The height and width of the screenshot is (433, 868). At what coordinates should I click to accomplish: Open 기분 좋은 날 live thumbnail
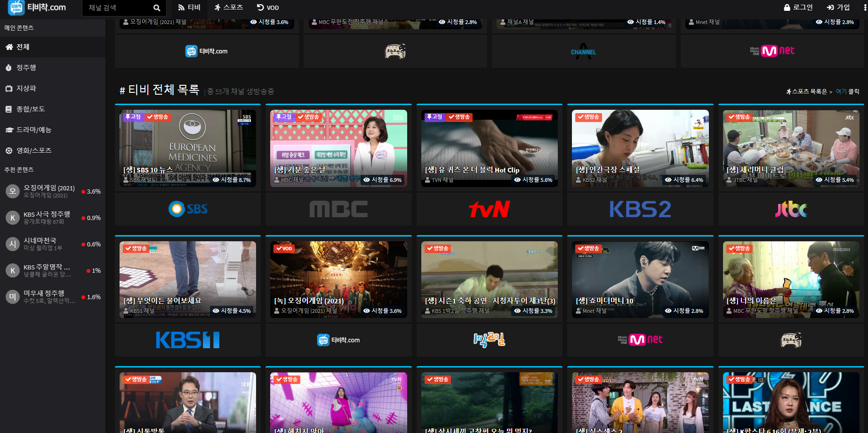point(338,148)
